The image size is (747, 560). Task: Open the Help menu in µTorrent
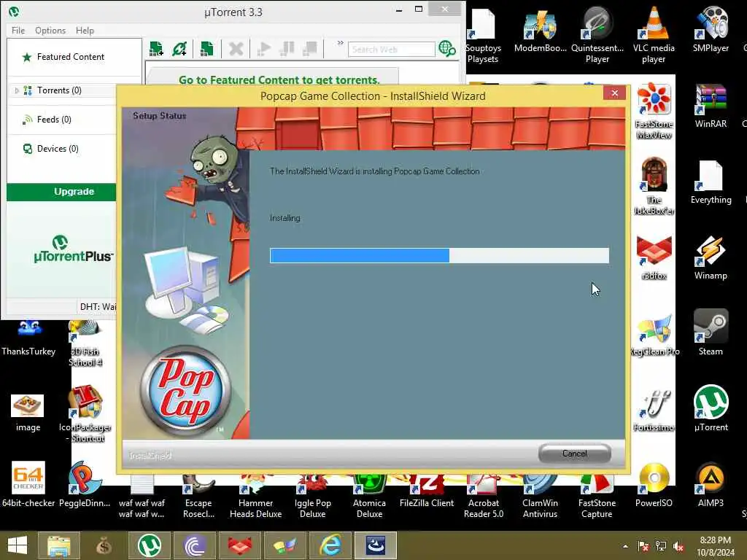pos(85,31)
